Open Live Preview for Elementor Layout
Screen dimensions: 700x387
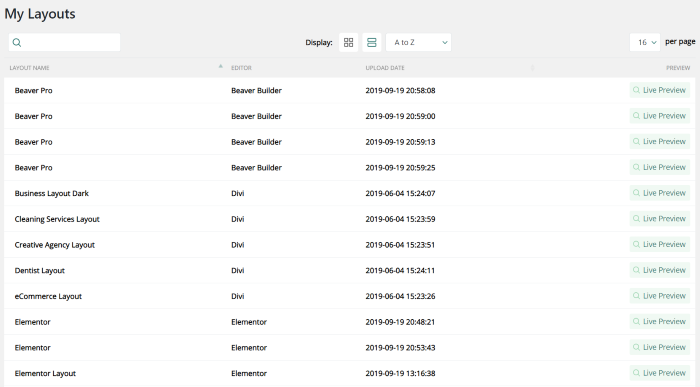tap(660, 373)
